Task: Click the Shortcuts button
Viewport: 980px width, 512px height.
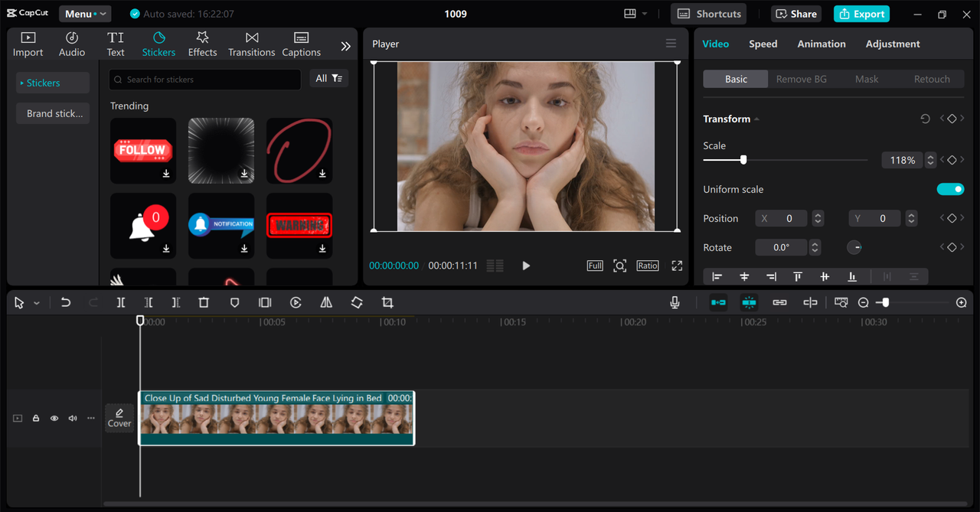Action: (708, 14)
